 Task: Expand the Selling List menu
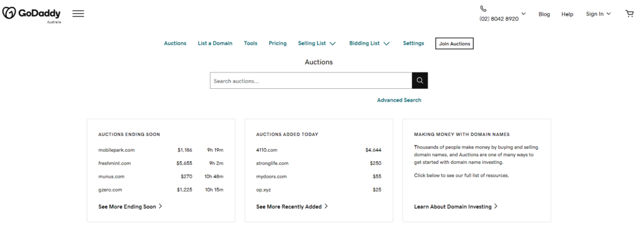pyautogui.click(x=317, y=43)
